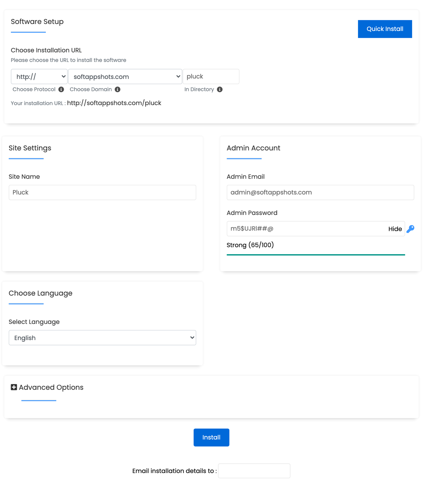Click the Admin Email field
The image size is (423, 504).
pos(320,192)
